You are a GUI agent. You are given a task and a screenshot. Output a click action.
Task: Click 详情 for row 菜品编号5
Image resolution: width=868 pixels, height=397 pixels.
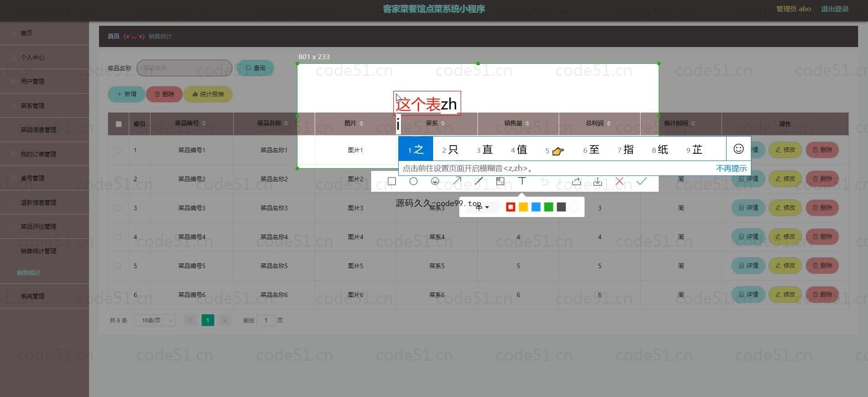click(x=748, y=265)
